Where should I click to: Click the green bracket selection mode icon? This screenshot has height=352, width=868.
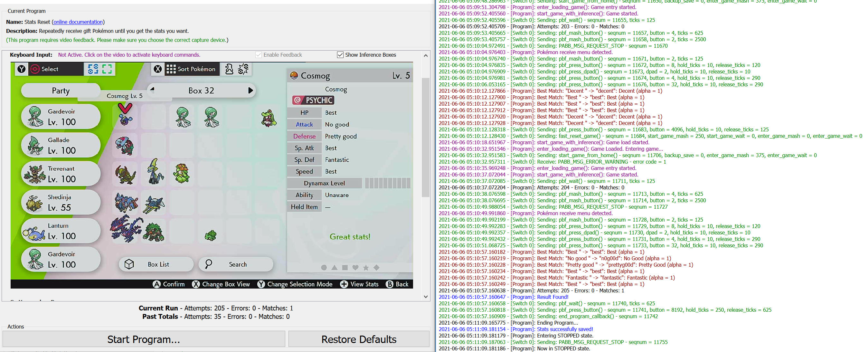[x=107, y=69]
